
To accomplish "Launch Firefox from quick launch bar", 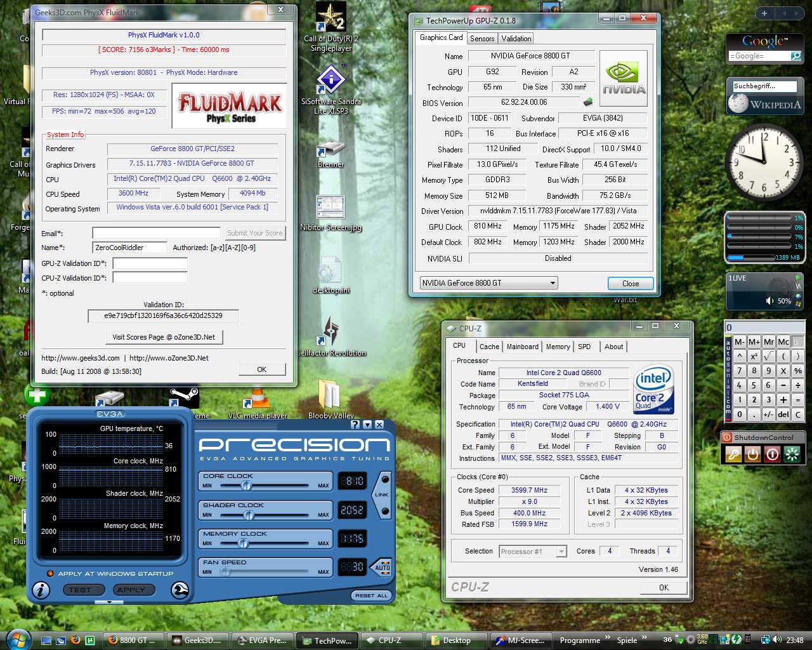I will point(75,640).
